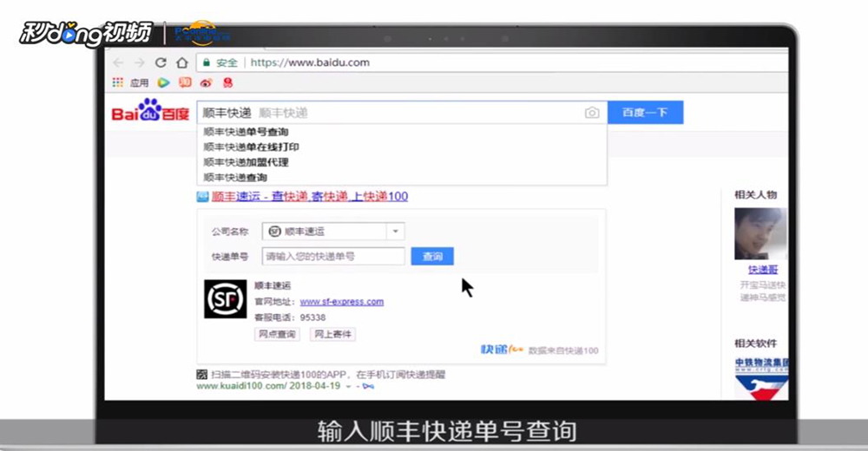Open the 快递哥 link under photo
This screenshot has width=868, height=451.
[763, 270]
